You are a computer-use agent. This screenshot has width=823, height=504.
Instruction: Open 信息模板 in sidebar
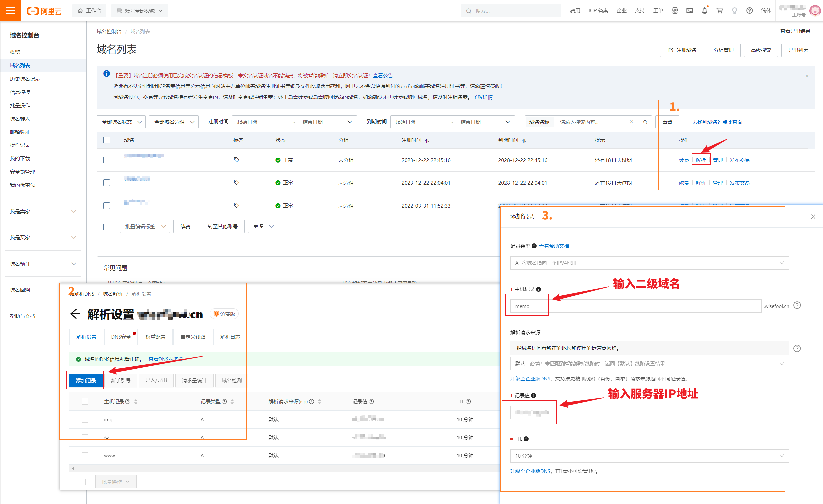[20, 92]
